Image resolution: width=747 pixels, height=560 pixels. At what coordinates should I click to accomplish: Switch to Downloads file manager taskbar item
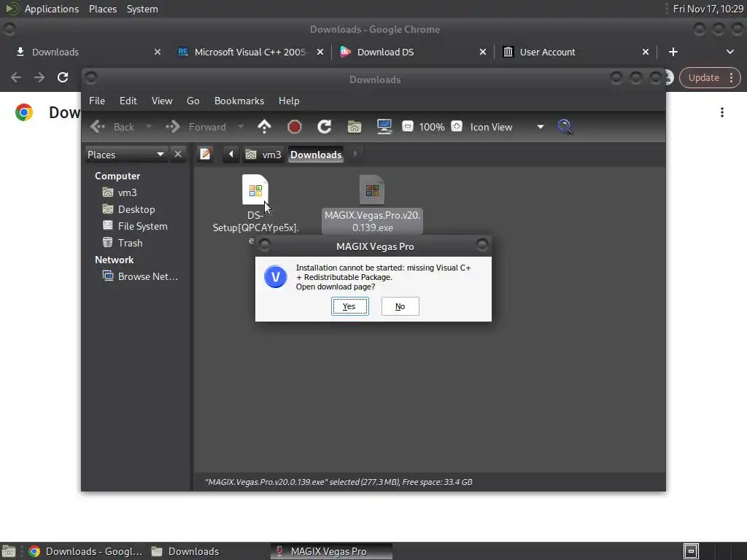186,551
